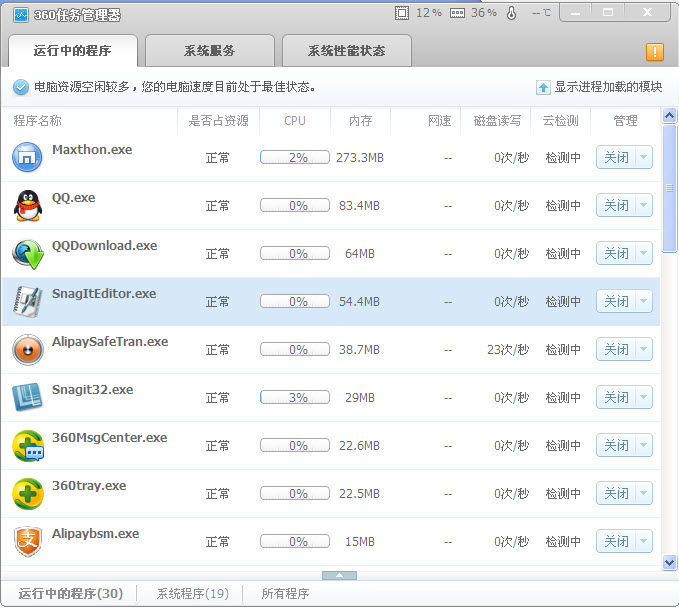Select the 系统程序(19) bottom filter
679x609 pixels.
tap(193, 593)
